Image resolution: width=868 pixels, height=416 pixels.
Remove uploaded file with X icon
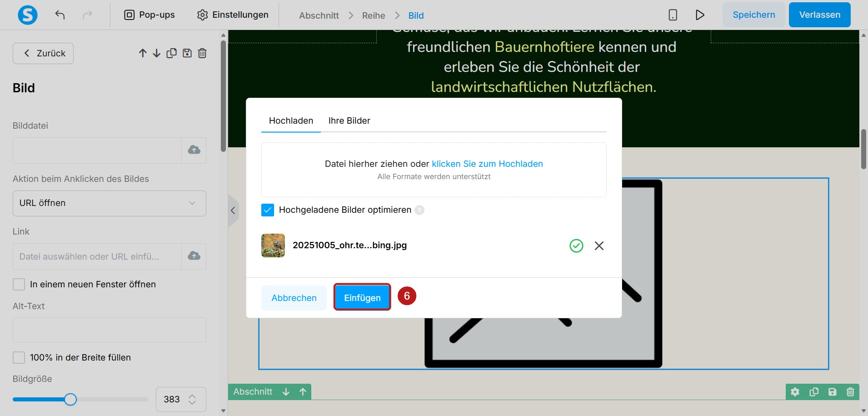599,246
